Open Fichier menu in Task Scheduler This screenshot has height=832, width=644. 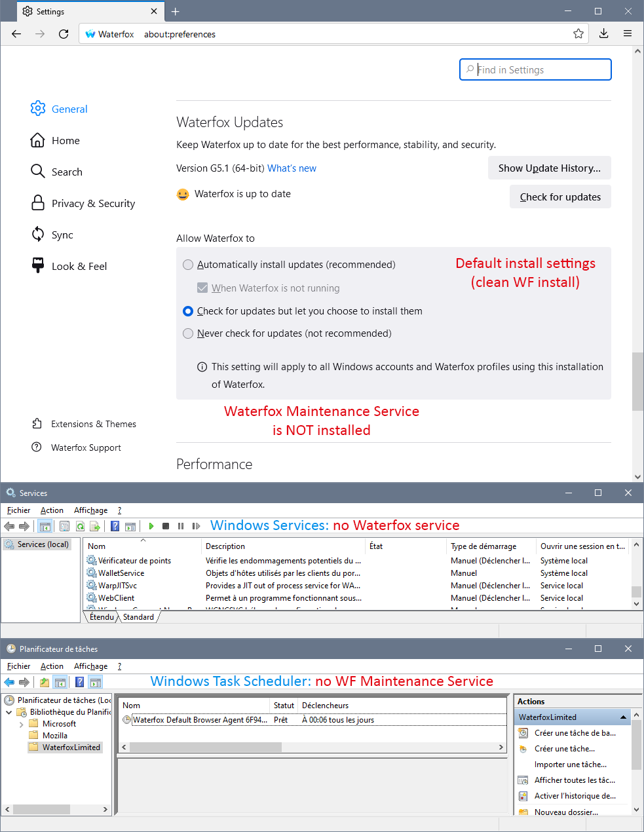19,666
